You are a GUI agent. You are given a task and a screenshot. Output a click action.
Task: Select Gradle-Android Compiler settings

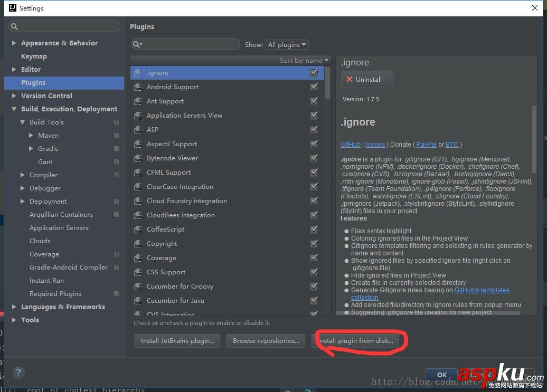(69, 267)
